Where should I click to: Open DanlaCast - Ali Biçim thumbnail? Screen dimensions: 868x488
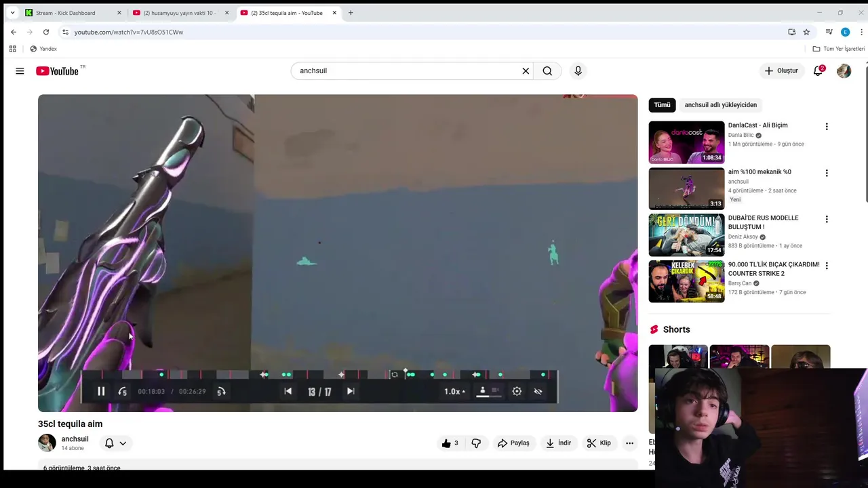(686, 142)
